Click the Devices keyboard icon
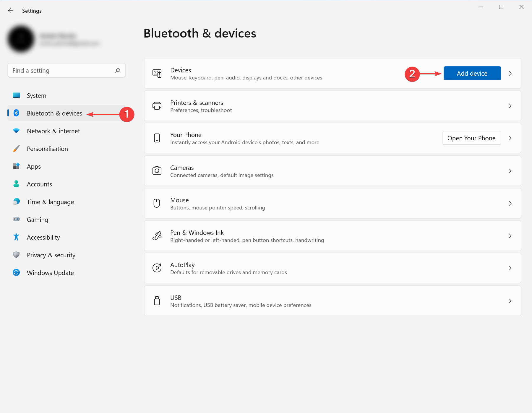The width and height of the screenshot is (532, 413). point(157,73)
